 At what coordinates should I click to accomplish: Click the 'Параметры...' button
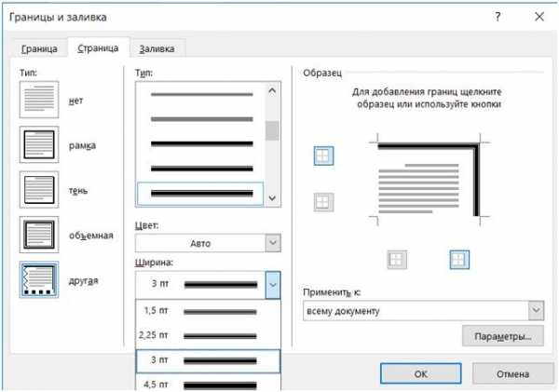point(502,336)
